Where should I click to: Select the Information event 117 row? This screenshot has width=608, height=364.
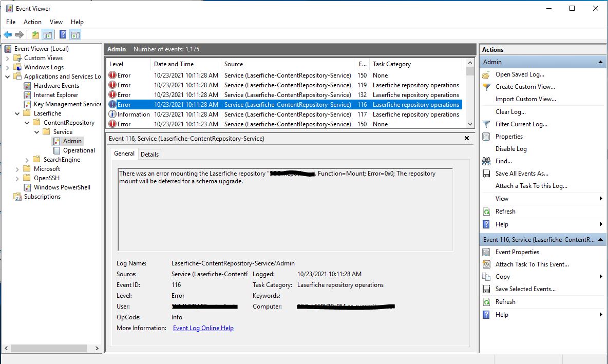pos(284,114)
